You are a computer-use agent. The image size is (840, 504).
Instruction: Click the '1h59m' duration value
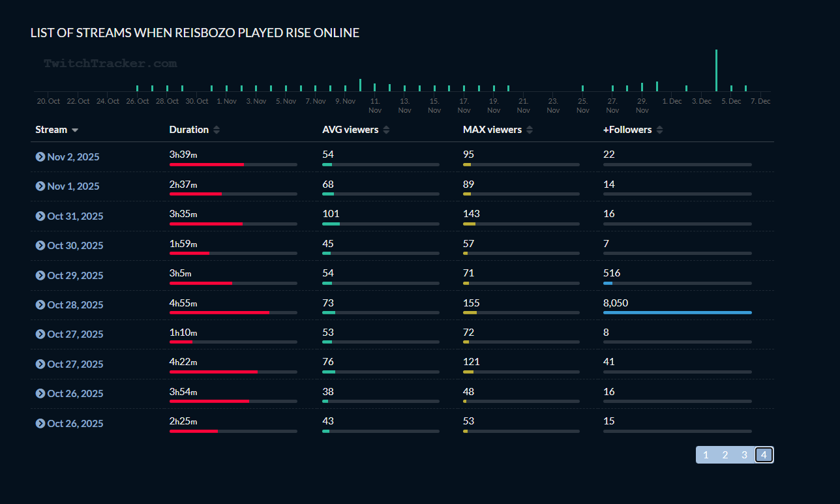(183, 244)
